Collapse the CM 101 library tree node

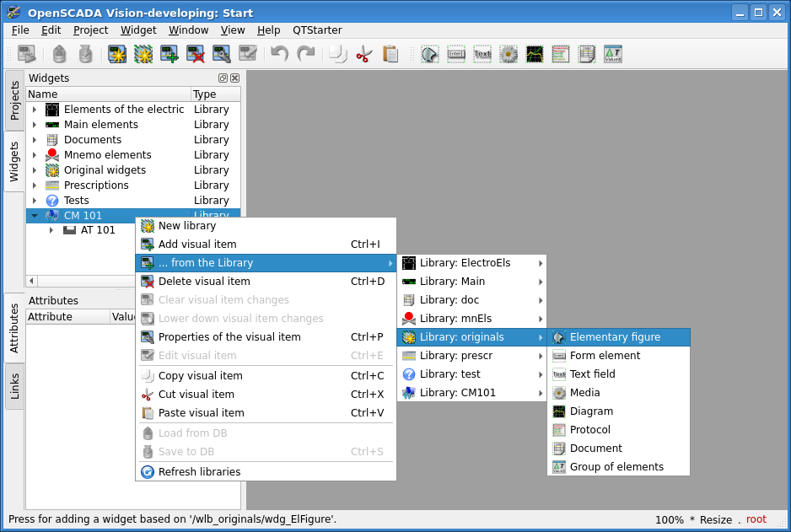pyautogui.click(x=35, y=216)
